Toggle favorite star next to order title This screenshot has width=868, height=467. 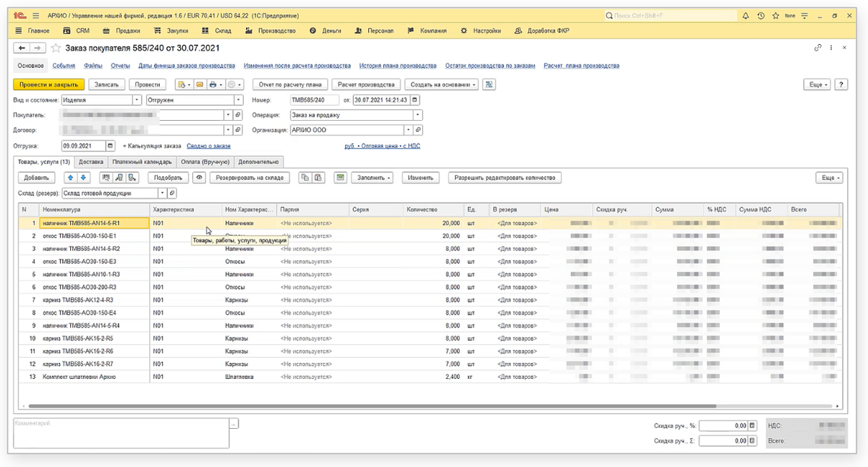56,48
